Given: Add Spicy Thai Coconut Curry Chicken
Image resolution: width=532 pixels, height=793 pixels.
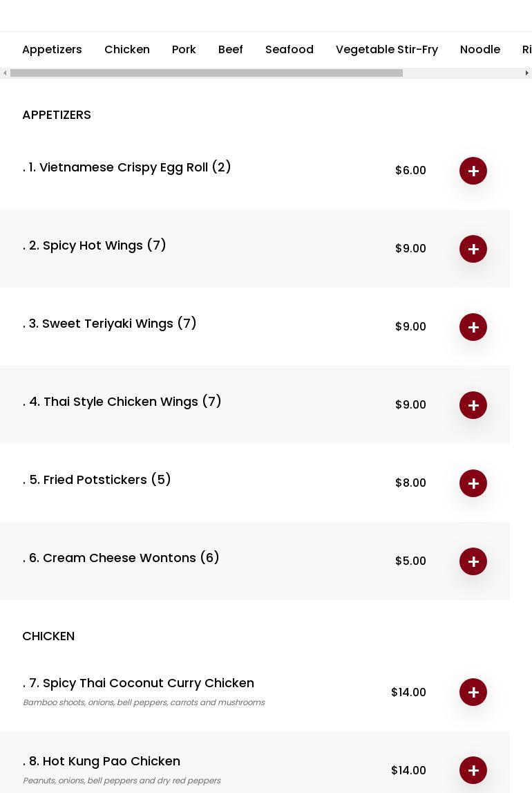Looking at the screenshot, I should [x=473, y=692].
